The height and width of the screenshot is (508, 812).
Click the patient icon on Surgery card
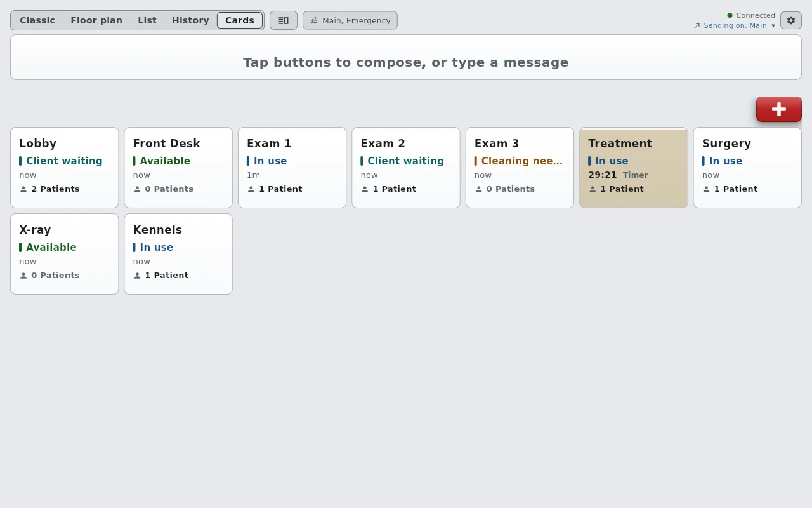point(706,189)
